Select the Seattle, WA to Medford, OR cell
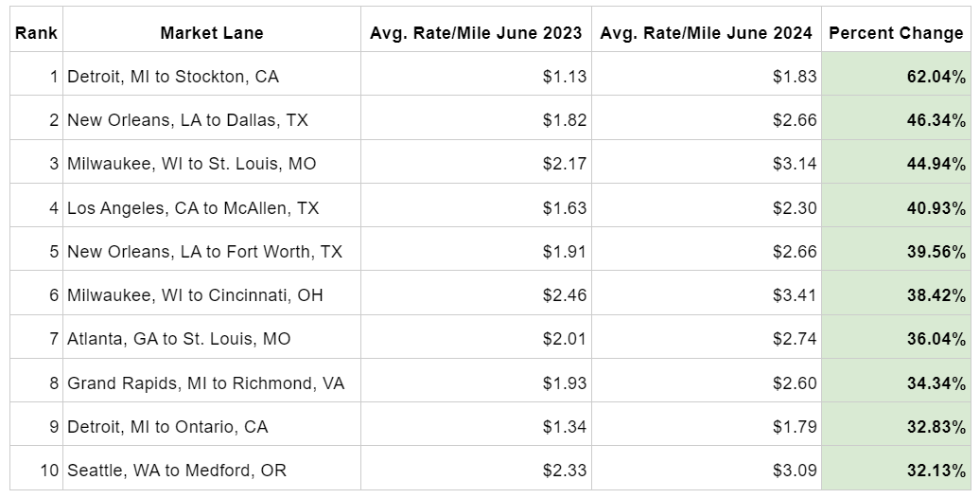The image size is (980, 498). coord(212,471)
